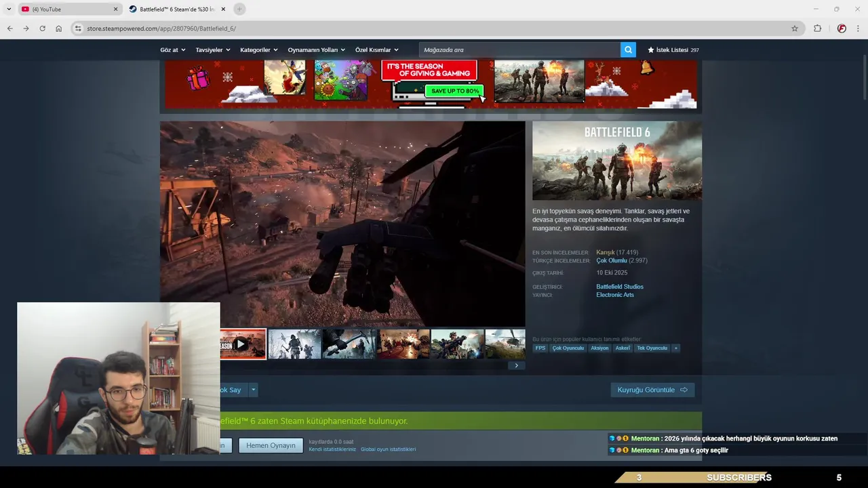
Task: Close the YouTube tab
Action: (x=115, y=9)
